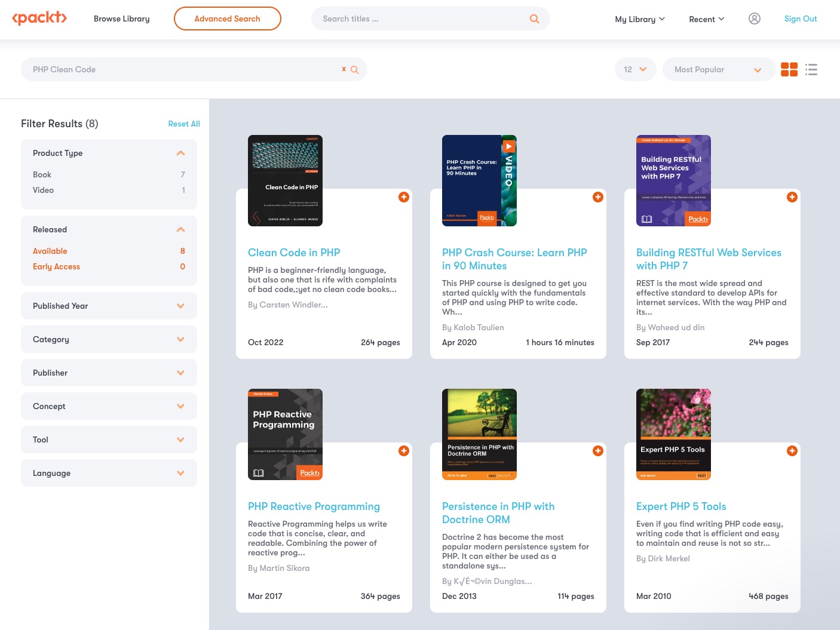Open the Most Popular sort dropdown
The width and height of the screenshot is (840, 630).
(x=719, y=69)
